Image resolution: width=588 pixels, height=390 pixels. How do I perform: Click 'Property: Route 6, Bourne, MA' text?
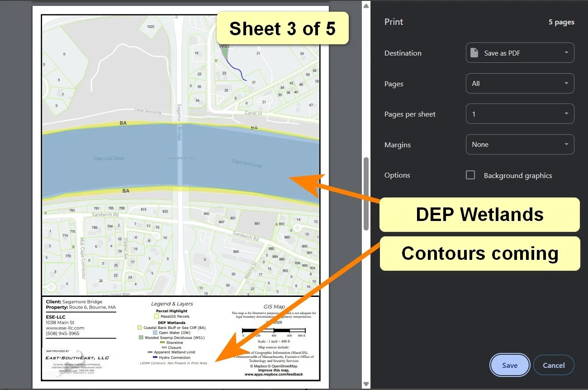pyautogui.click(x=81, y=307)
